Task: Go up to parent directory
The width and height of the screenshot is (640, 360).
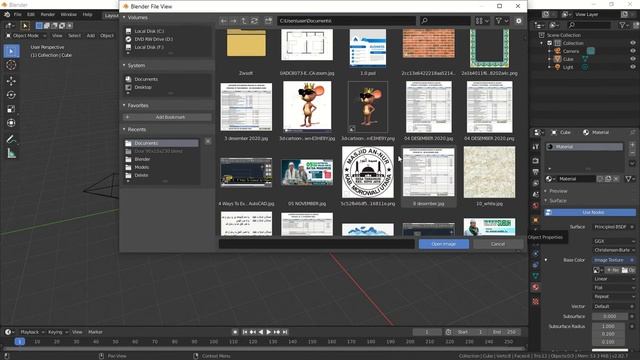Action: pyautogui.click(x=244, y=21)
